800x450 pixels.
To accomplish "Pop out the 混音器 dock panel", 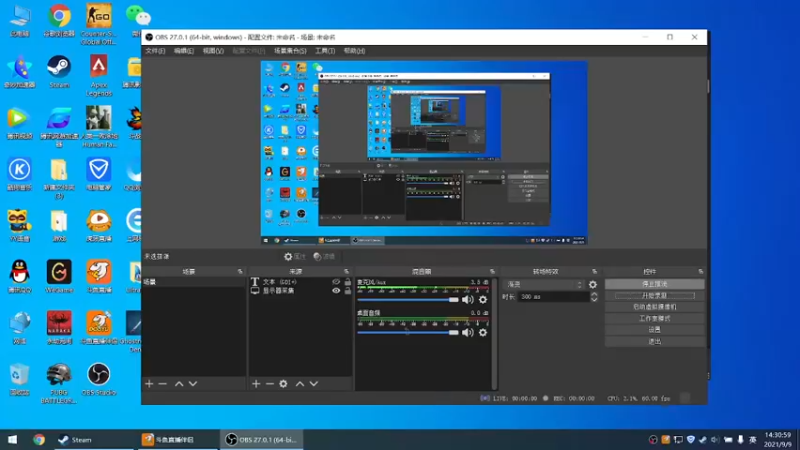I will pyautogui.click(x=492, y=271).
